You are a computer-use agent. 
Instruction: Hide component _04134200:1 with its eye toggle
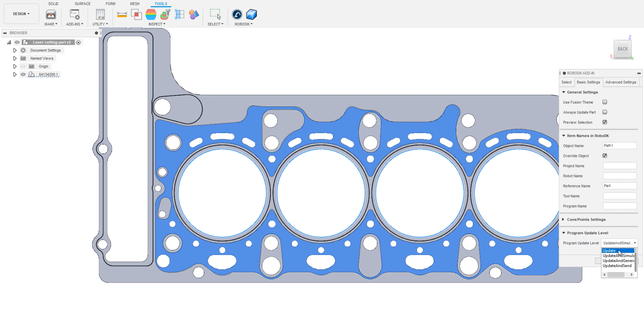point(23,74)
